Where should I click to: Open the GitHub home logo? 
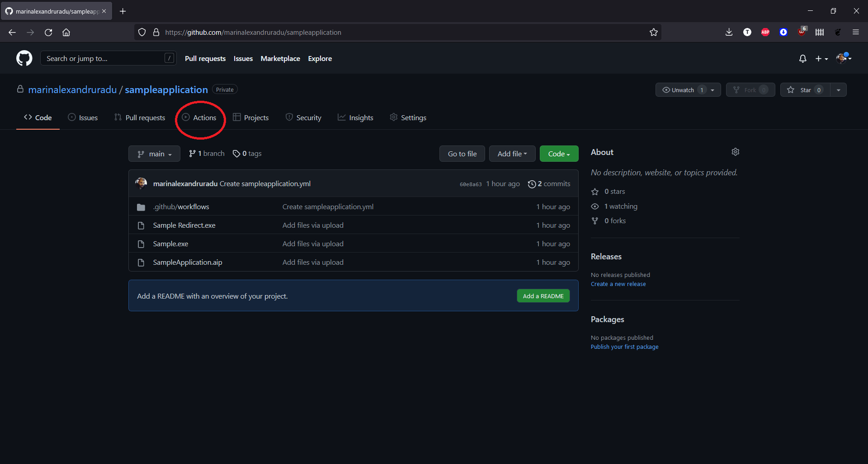click(x=24, y=58)
